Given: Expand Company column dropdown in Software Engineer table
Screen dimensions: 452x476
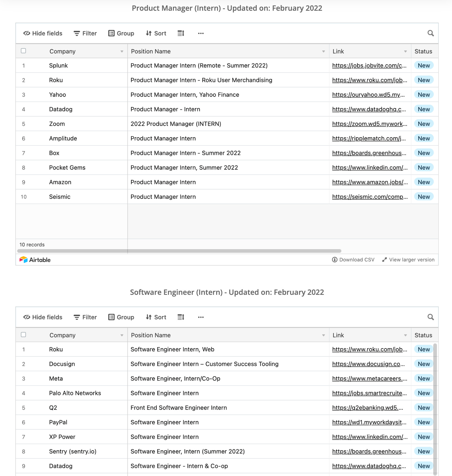Looking at the screenshot, I should tap(122, 335).
